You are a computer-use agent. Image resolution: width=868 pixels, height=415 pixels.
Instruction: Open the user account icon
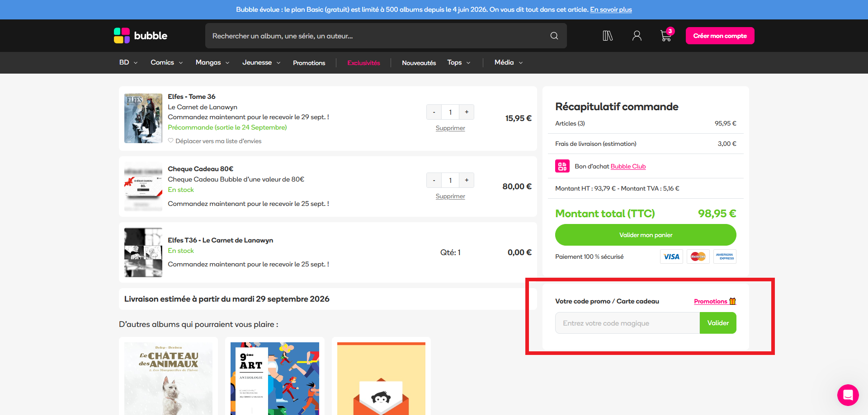point(637,36)
